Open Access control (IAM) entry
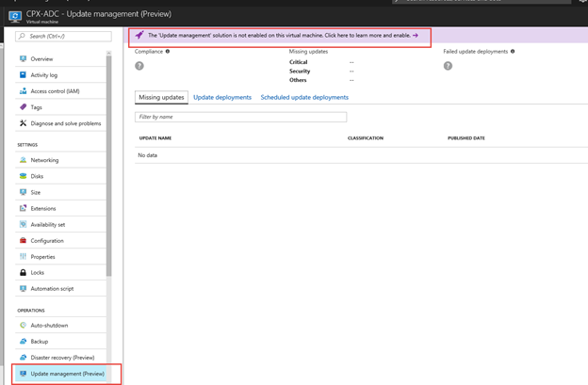 62,91
